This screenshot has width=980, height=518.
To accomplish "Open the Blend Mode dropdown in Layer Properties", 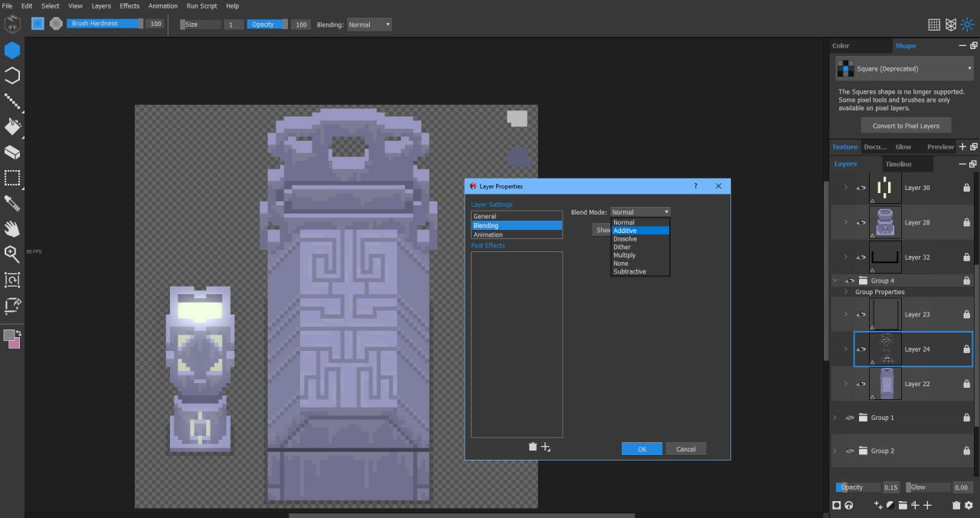I will [640, 211].
